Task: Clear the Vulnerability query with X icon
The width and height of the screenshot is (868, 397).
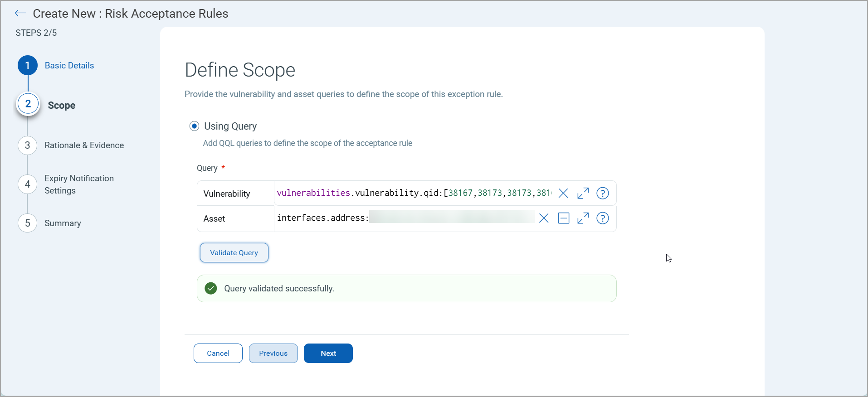Action: 563,194
